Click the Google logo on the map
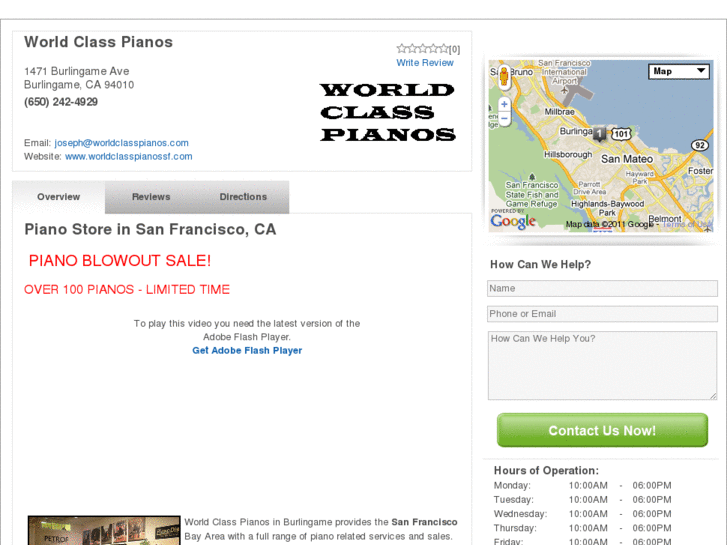Viewport: 727px width, 545px height. [513, 221]
